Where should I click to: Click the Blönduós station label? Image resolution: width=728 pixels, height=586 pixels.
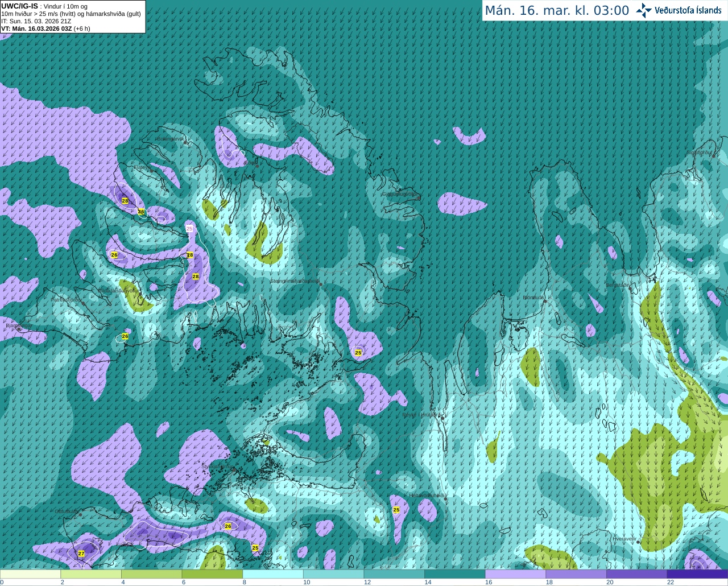(533, 298)
